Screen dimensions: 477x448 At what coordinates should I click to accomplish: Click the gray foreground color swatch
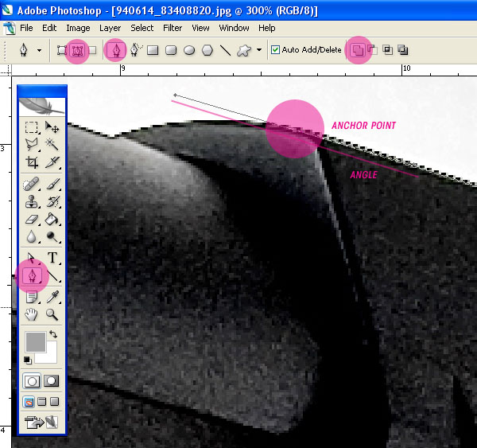point(36,342)
